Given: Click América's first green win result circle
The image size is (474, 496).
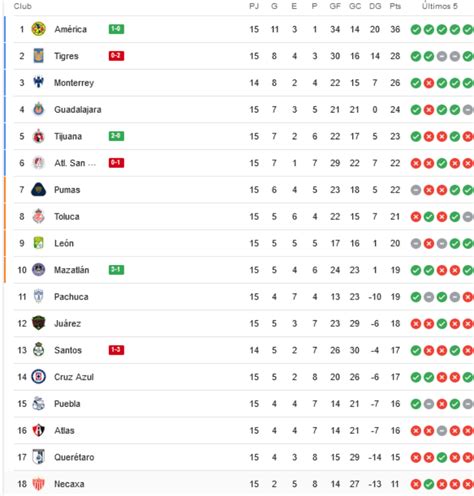Looking at the screenshot, I should pos(416,30).
